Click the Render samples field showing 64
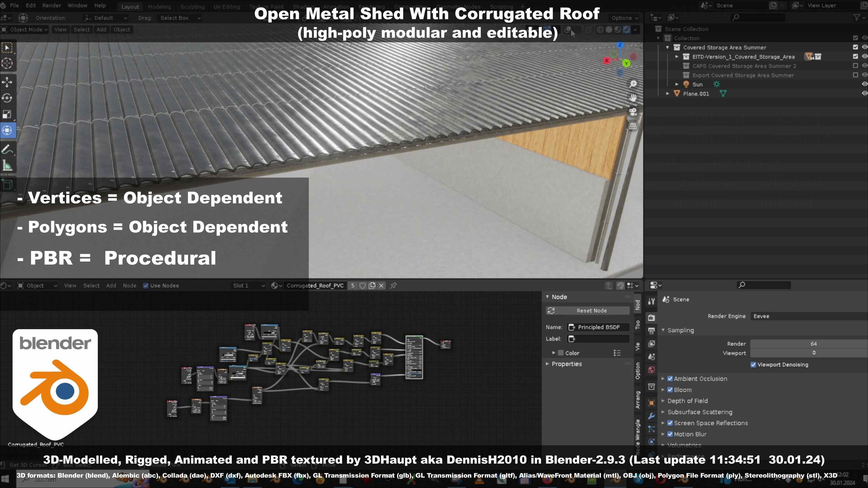Image resolution: width=868 pixels, height=488 pixels. pyautogui.click(x=809, y=343)
